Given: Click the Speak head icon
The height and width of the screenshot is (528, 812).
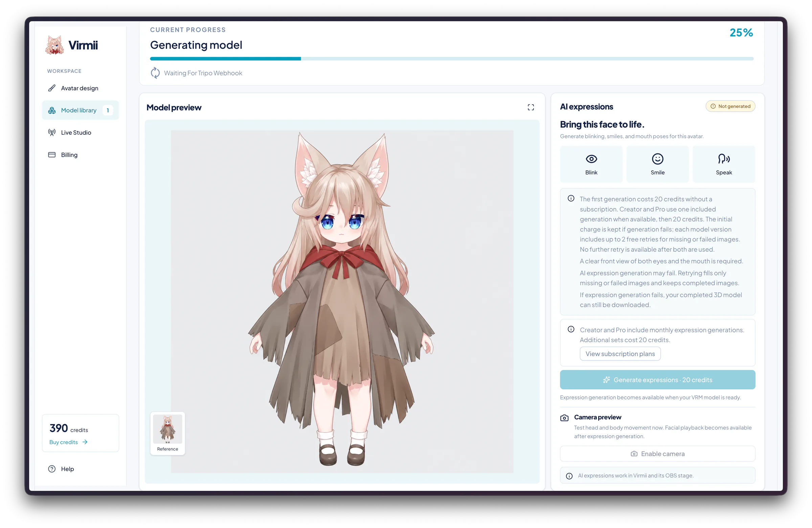Looking at the screenshot, I should 724,159.
